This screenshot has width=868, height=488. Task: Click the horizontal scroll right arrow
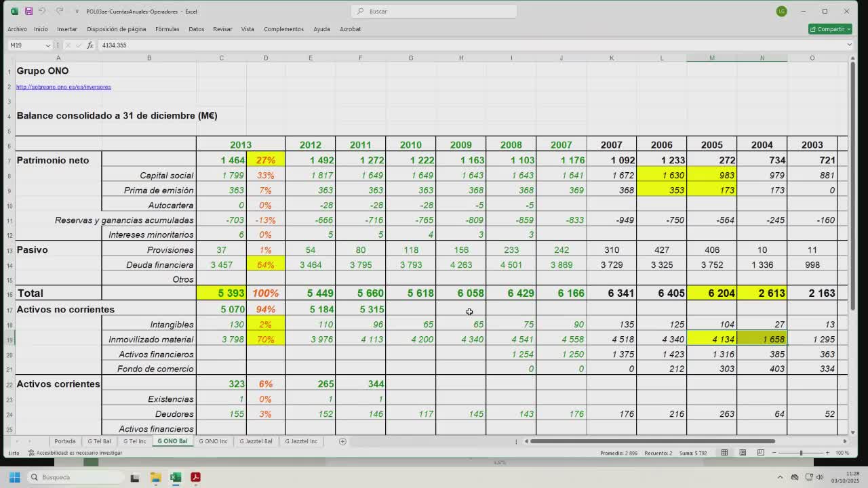click(844, 441)
